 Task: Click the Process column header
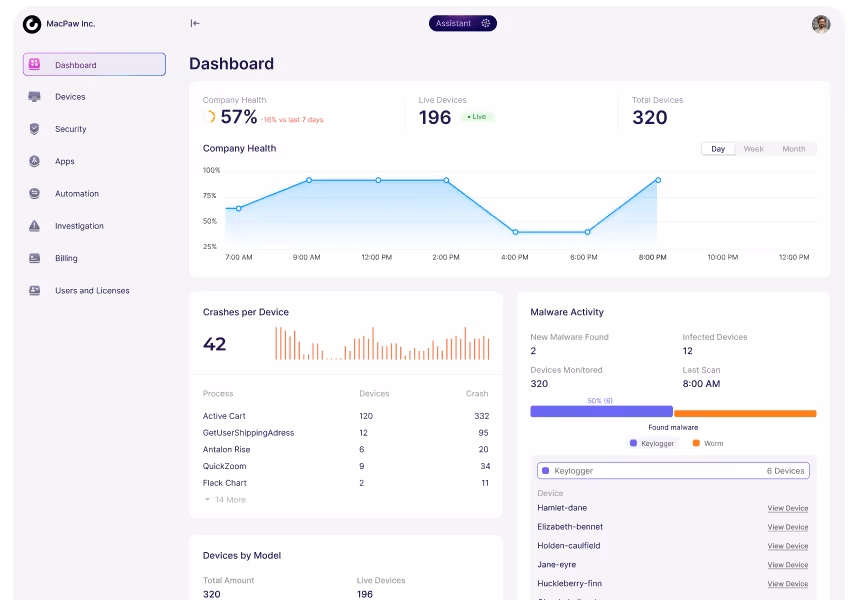(x=218, y=393)
